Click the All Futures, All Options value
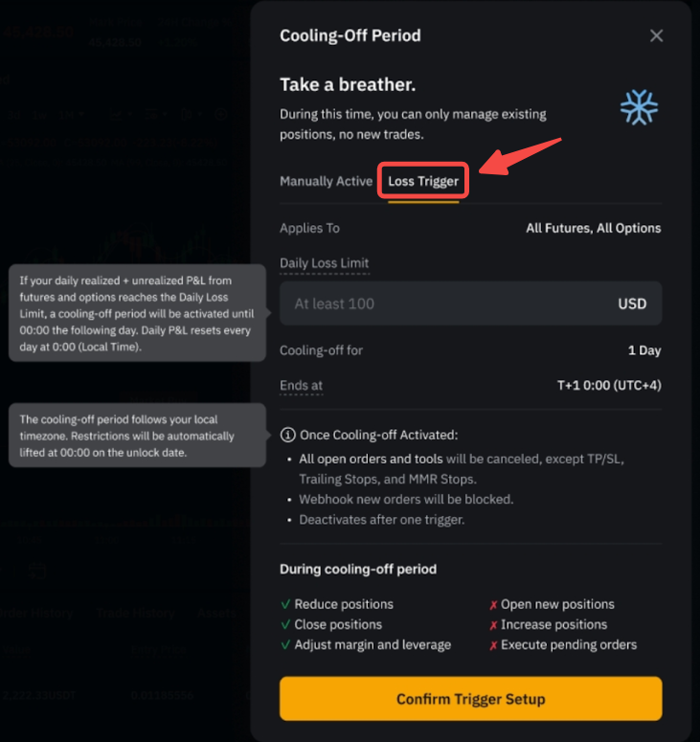700x742 pixels. (593, 228)
